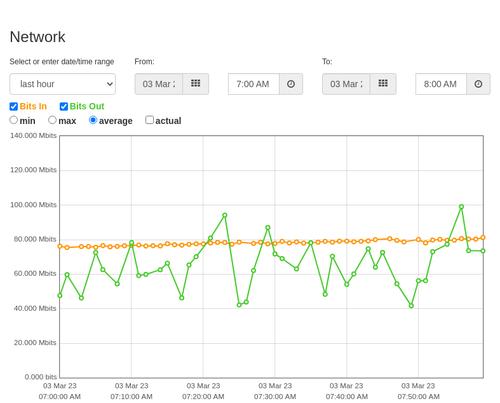Click the highest green Bits Out data point

[461, 207]
